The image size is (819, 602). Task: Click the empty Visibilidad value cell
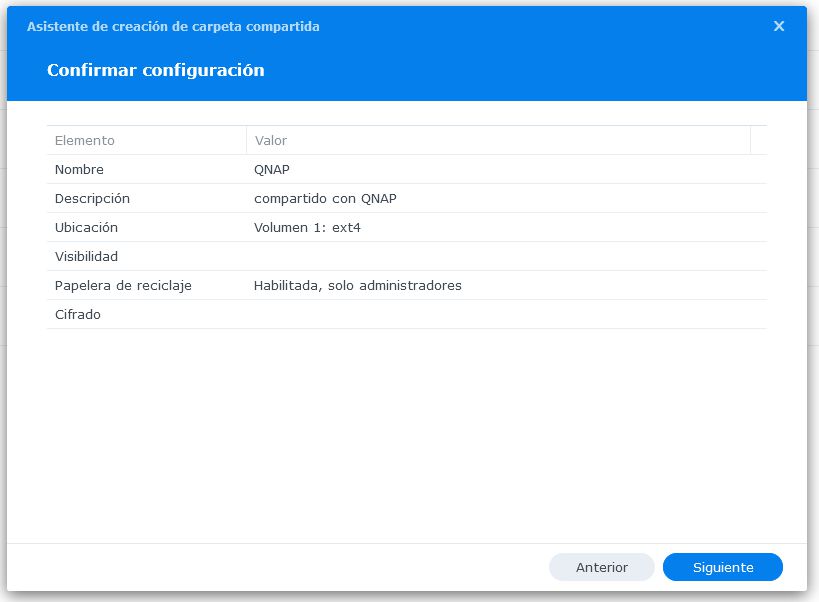coord(500,257)
